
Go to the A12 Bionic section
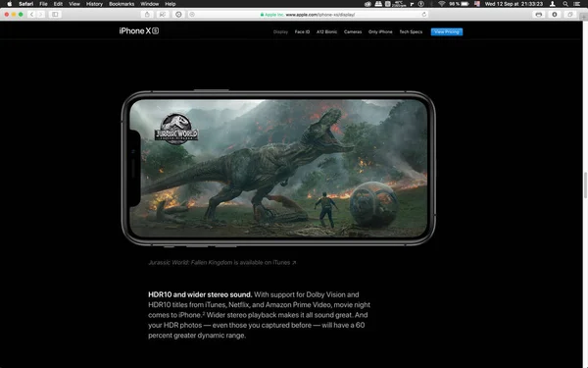click(326, 32)
